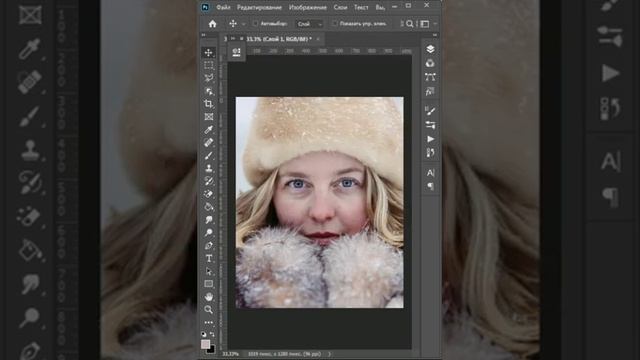This screenshot has width=640, height=360.
Task: Click the woman's photo on the canvas
Action: [x=320, y=202]
